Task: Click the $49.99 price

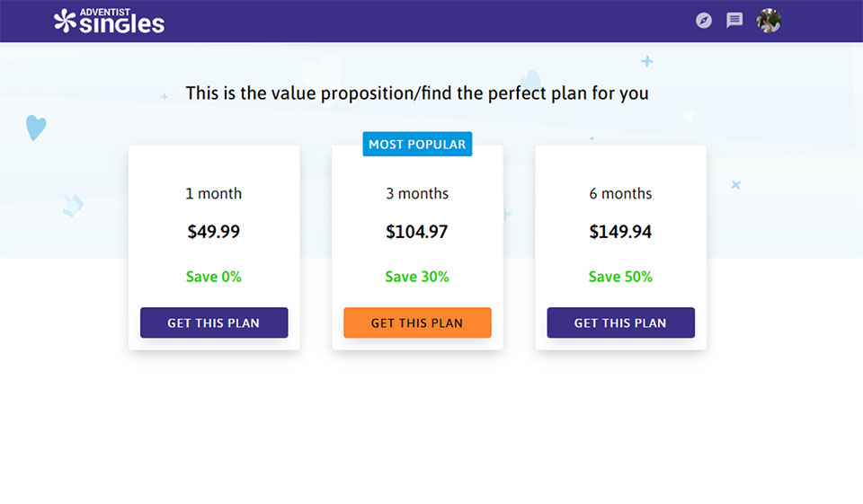Action: (x=214, y=232)
